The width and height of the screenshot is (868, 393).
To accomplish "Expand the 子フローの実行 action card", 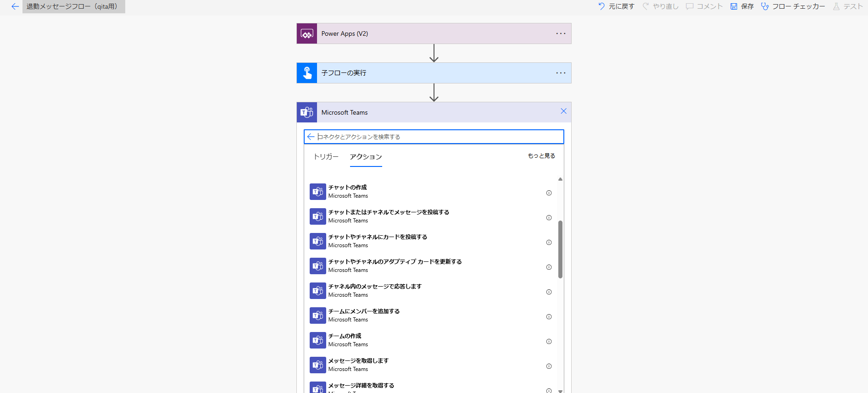I will [434, 73].
